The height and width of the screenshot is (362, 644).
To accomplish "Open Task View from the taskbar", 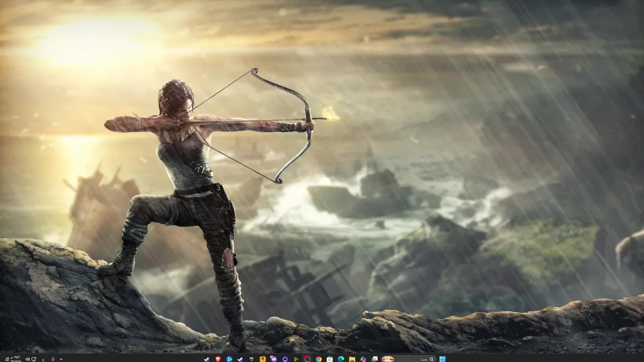I will pyautogui.click(x=374, y=359).
